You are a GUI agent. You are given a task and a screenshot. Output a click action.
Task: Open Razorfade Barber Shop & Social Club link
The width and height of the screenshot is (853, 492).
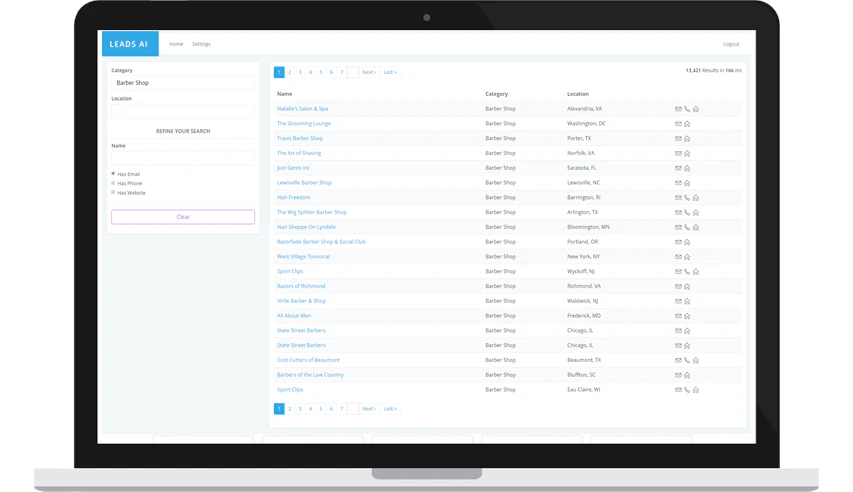pos(322,242)
